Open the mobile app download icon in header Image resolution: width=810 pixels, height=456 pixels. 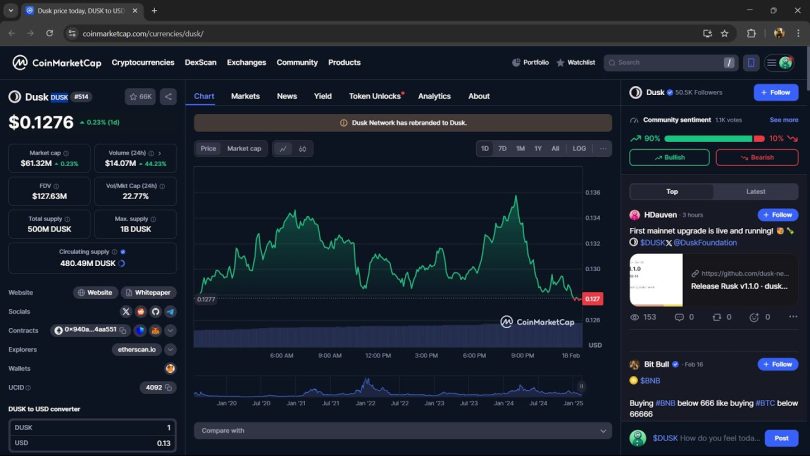point(751,62)
